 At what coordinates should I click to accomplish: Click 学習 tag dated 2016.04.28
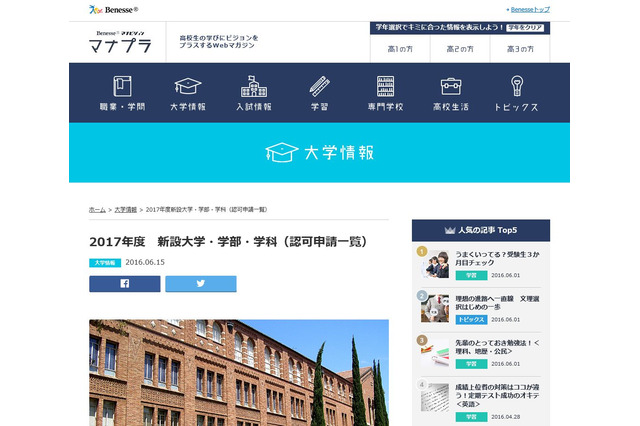coord(471,417)
